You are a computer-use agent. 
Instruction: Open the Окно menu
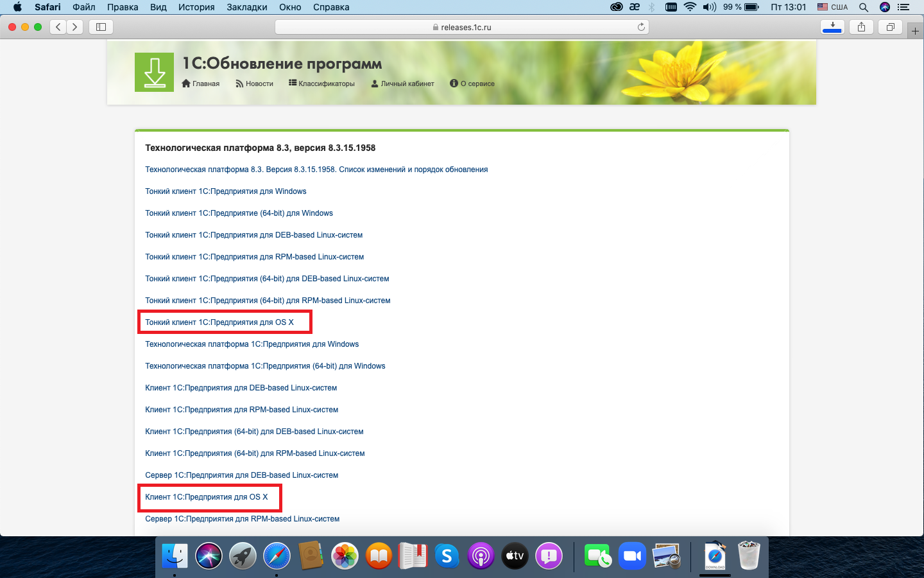[x=290, y=7]
